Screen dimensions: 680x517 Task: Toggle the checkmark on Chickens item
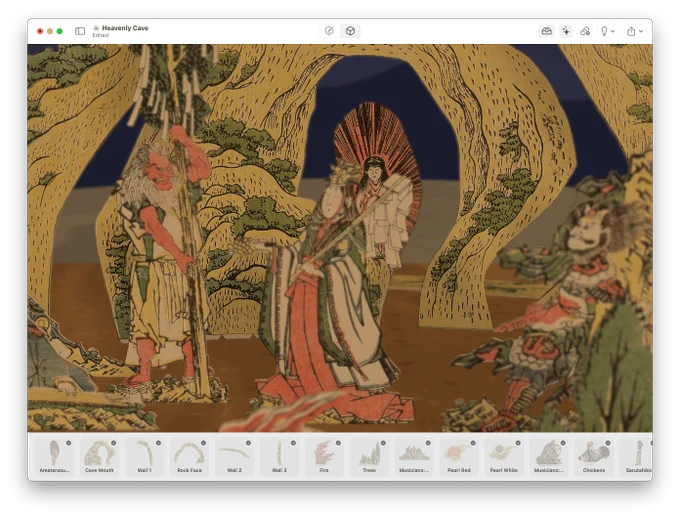tap(608, 443)
